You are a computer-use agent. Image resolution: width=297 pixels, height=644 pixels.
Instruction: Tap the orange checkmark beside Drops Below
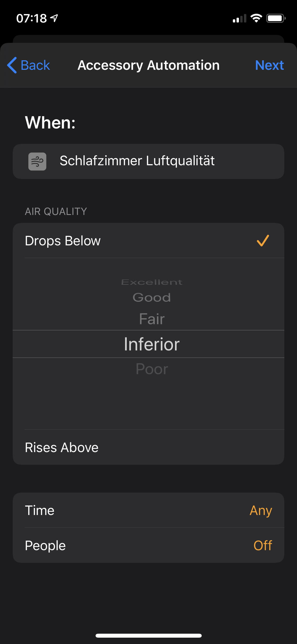[263, 241]
